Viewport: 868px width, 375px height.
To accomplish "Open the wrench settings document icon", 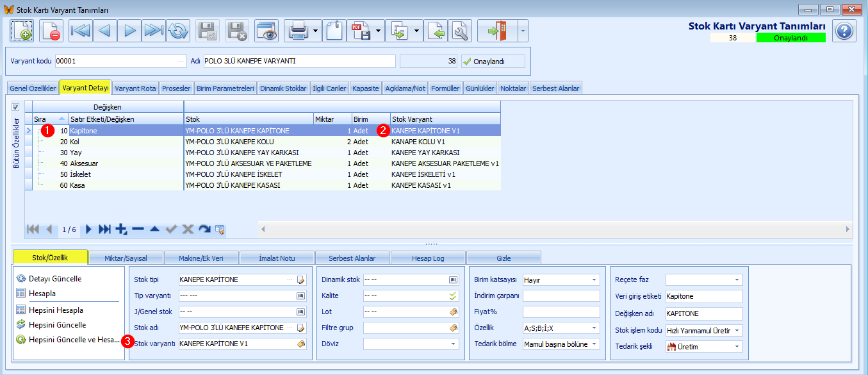I will (x=460, y=31).
